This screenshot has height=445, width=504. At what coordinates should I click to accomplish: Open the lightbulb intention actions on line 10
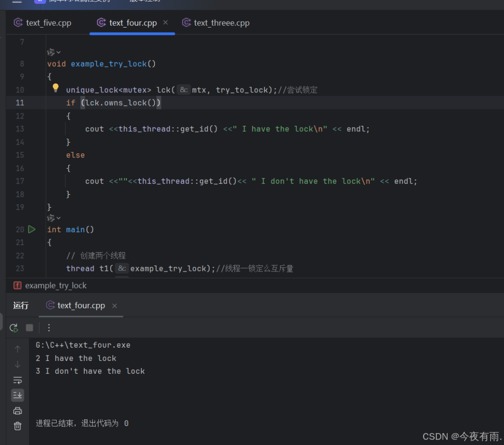pos(56,87)
